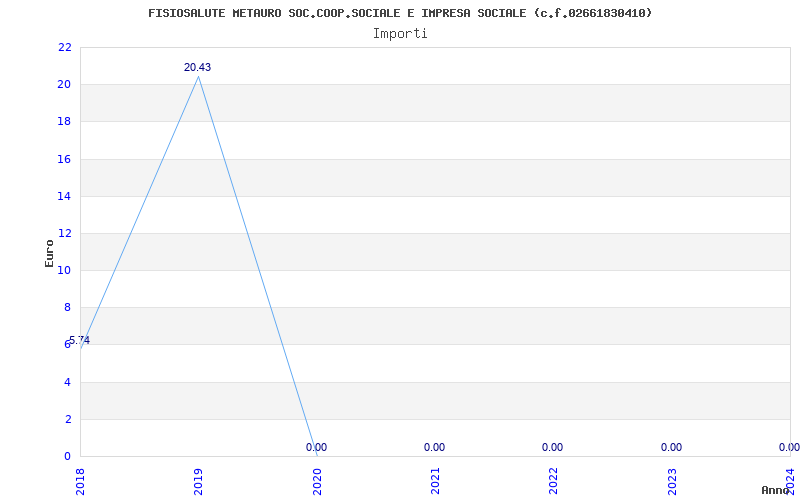Click the 22 y-axis tick label
The image size is (800, 500).
[x=65, y=47]
